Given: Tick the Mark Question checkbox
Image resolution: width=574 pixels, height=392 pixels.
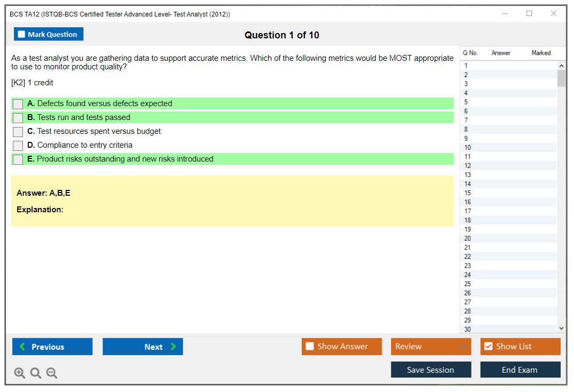Looking at the screenshot, I should point(21,35).
